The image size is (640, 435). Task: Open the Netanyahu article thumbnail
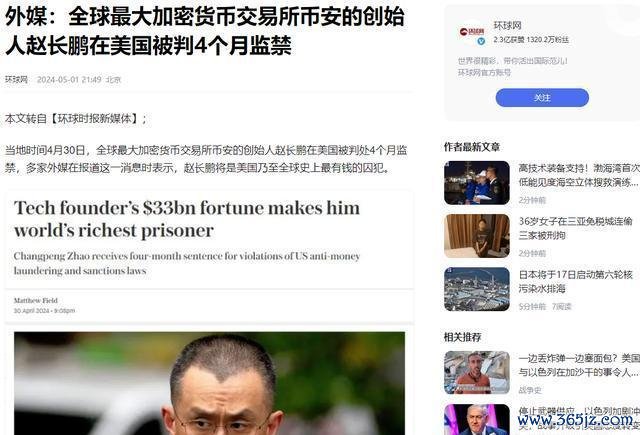(x=477, y=419)
